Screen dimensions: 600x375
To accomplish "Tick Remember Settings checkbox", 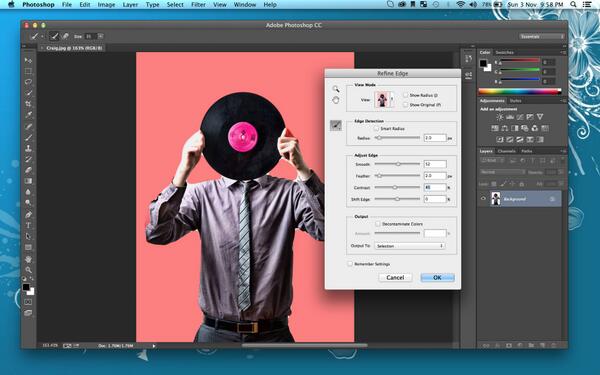I will (350, 264).
